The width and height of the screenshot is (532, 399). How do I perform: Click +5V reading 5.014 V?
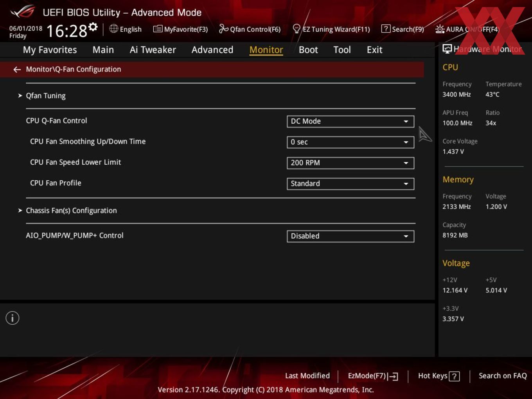(496, 290)
